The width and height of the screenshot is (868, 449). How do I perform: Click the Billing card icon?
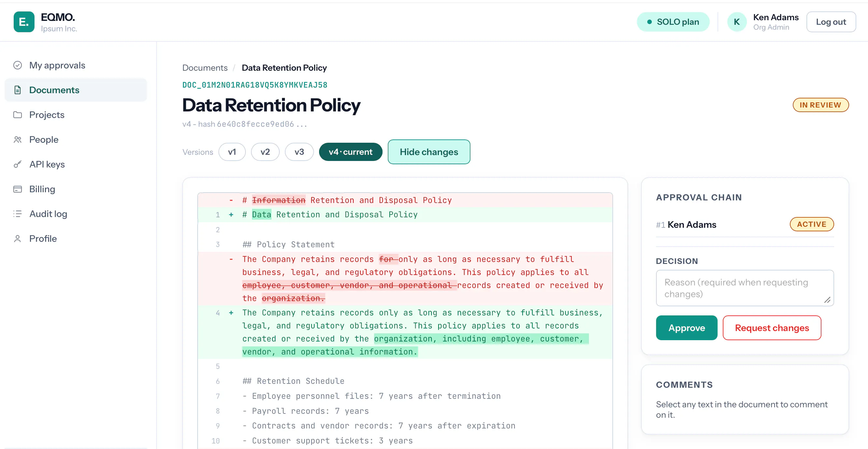18,189
